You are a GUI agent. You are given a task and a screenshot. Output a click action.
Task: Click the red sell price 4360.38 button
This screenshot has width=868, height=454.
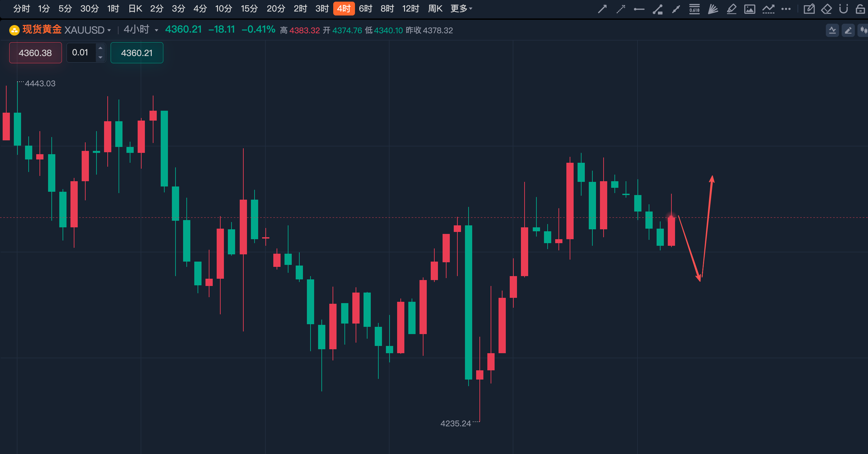tap(35, 53)
